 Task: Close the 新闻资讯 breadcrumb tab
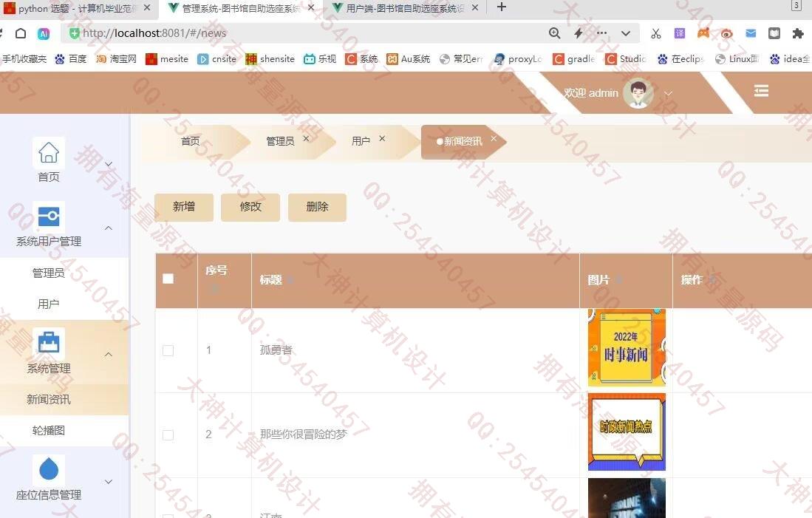494,138
